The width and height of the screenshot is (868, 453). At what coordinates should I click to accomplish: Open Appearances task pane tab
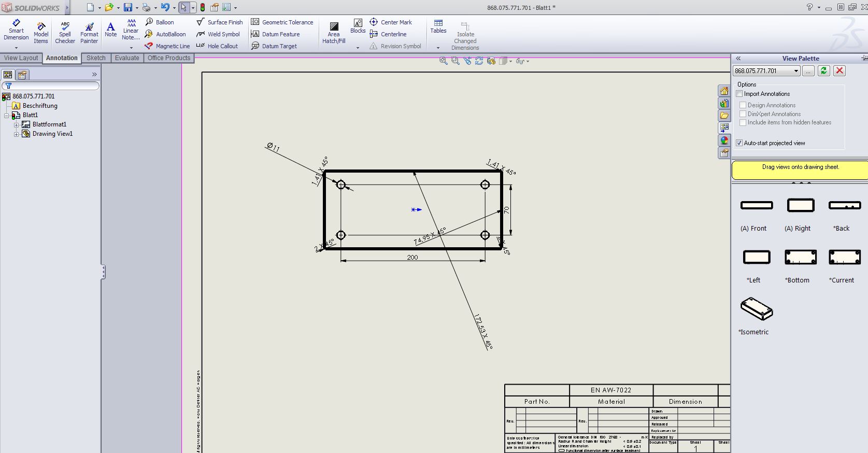point(724,140)
